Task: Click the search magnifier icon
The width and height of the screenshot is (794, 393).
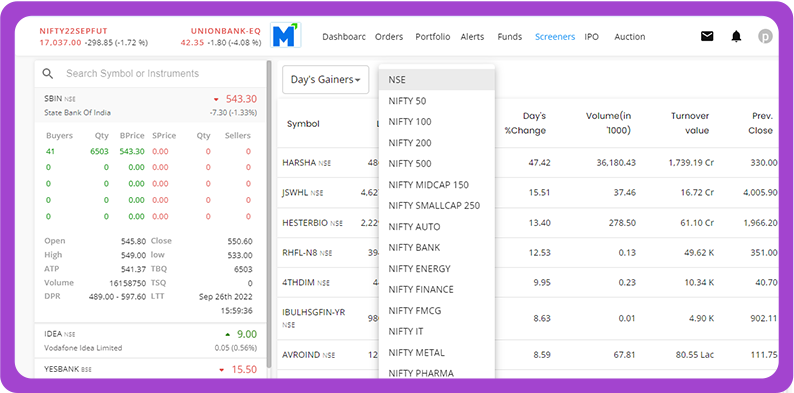Action: 48,73
